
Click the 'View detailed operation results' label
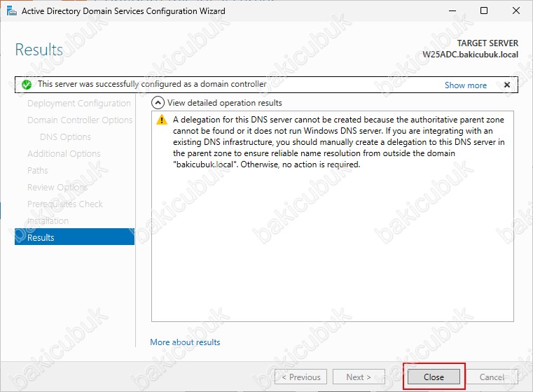(x=225, y=103)
